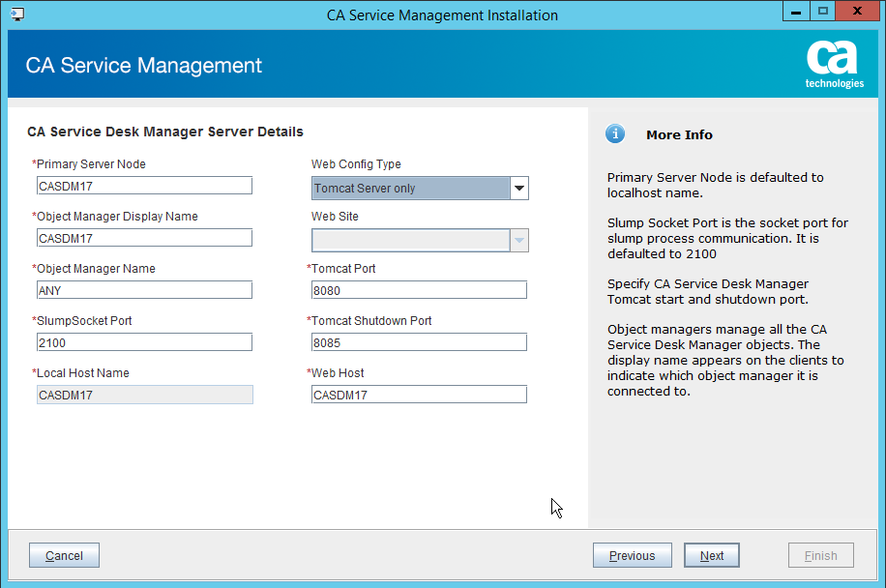Click the installer icon in title bar

click(16, 15)
